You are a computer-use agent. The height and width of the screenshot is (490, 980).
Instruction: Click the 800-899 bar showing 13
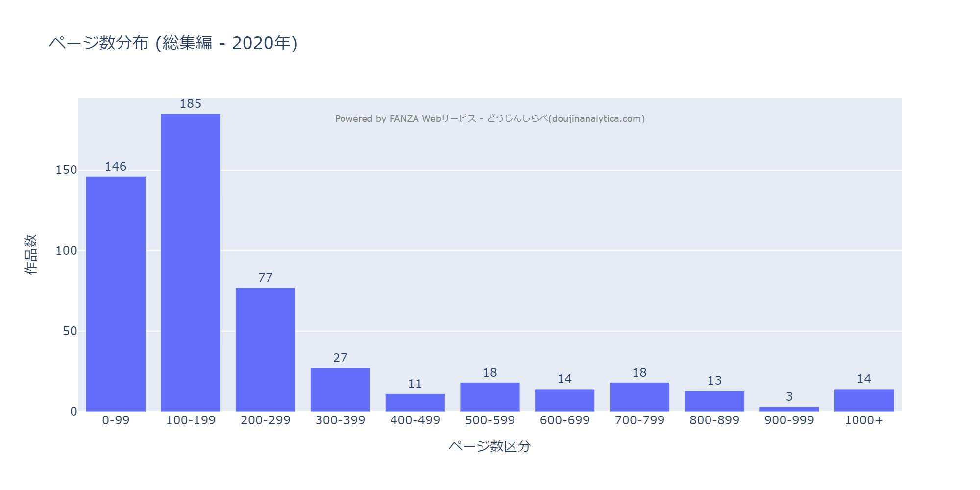[714, 401]
